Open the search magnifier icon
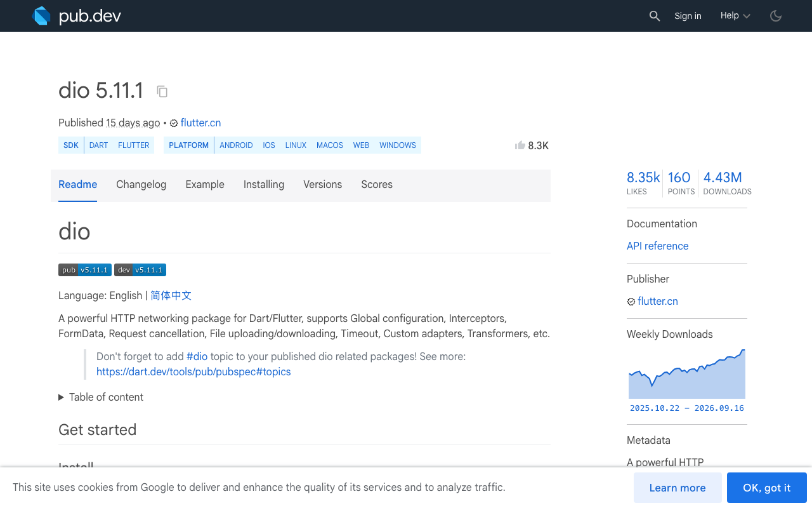Screen dimensions: 812x508 [x=655, y=16]
